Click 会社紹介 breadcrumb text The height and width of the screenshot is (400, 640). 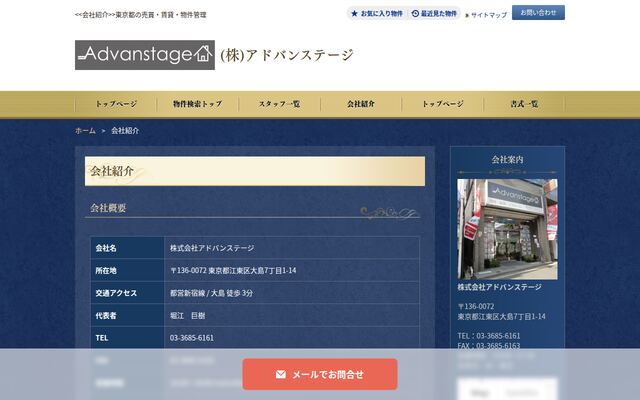(125, 131)
